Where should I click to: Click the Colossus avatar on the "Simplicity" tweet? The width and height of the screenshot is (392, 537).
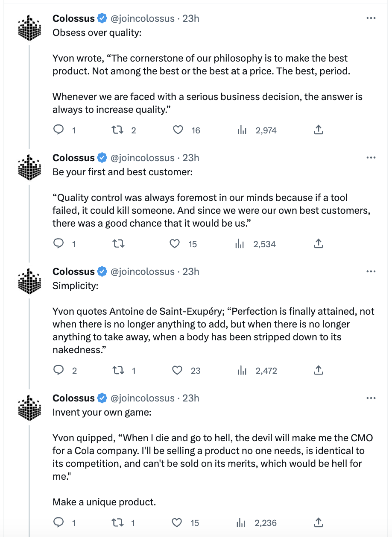pyautogui.click(x=29, y=283)
